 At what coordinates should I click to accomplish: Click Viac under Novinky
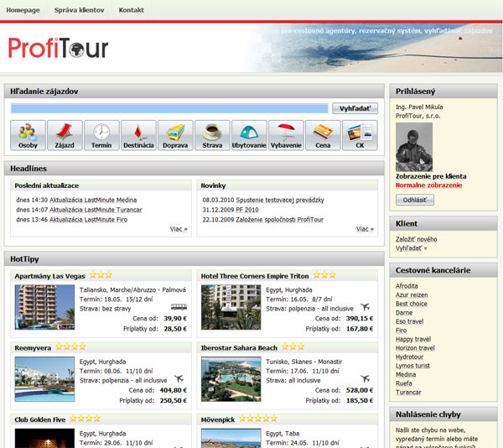365,229
